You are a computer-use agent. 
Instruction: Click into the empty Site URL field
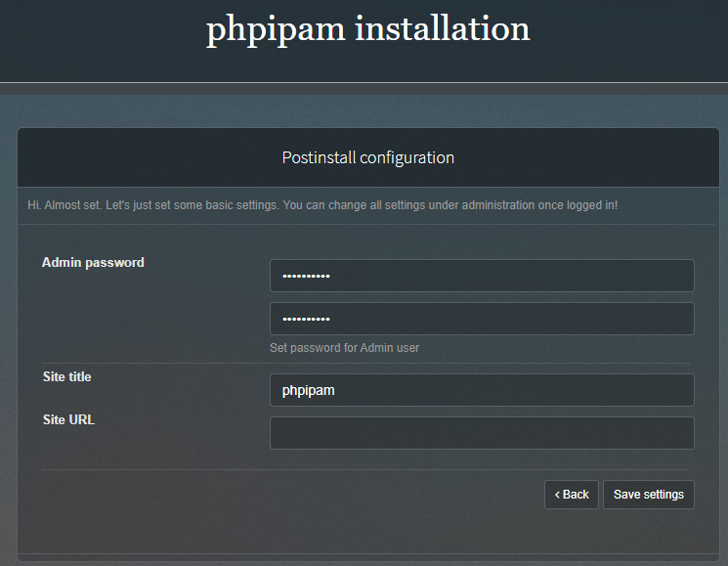482,433
